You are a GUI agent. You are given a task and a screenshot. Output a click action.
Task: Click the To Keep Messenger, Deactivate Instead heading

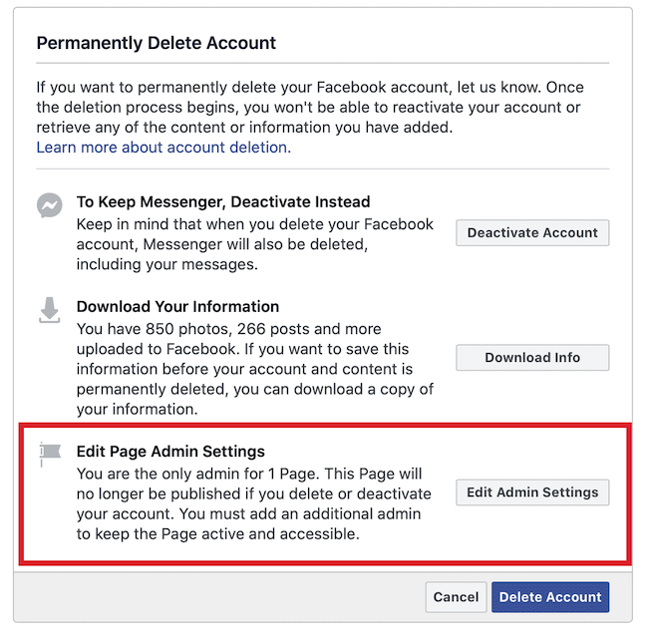223,201
